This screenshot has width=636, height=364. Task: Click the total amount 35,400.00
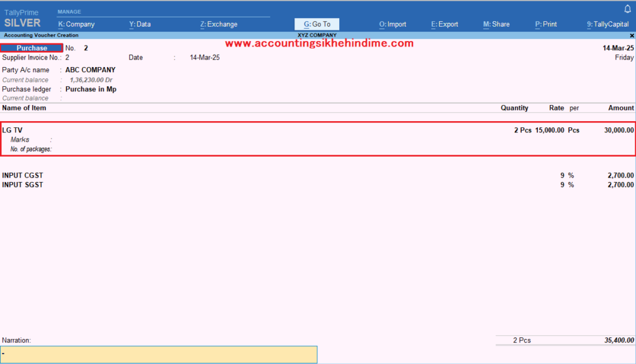619,340
